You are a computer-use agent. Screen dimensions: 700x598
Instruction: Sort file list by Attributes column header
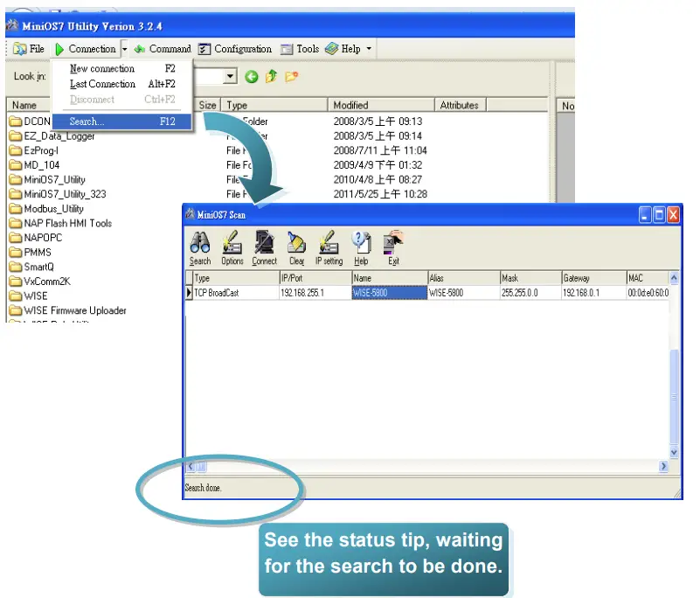click(461, 105)
